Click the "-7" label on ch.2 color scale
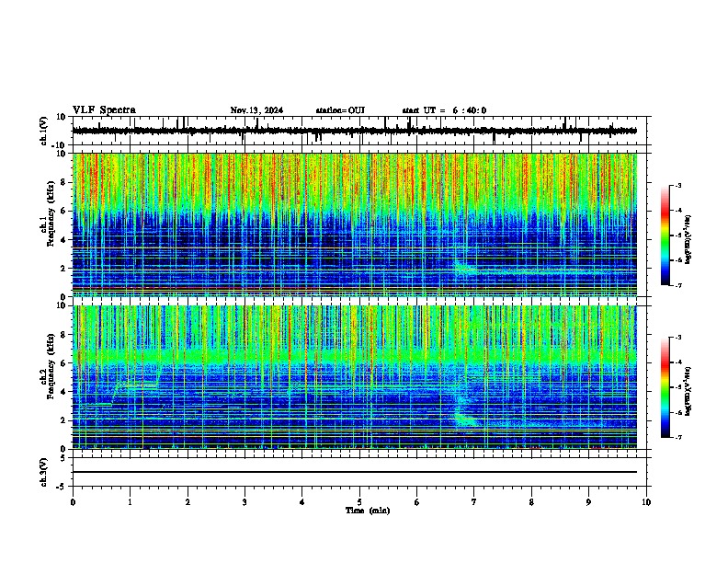Image resolution: width=728 pixels, height=563 pixels. (x=677, y=437)
